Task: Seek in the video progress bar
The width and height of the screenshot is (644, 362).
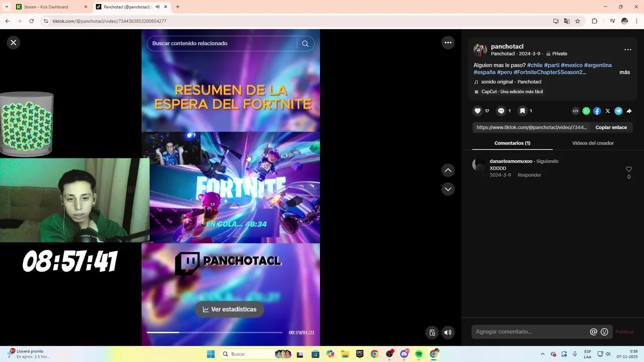Action: [214, 332]
